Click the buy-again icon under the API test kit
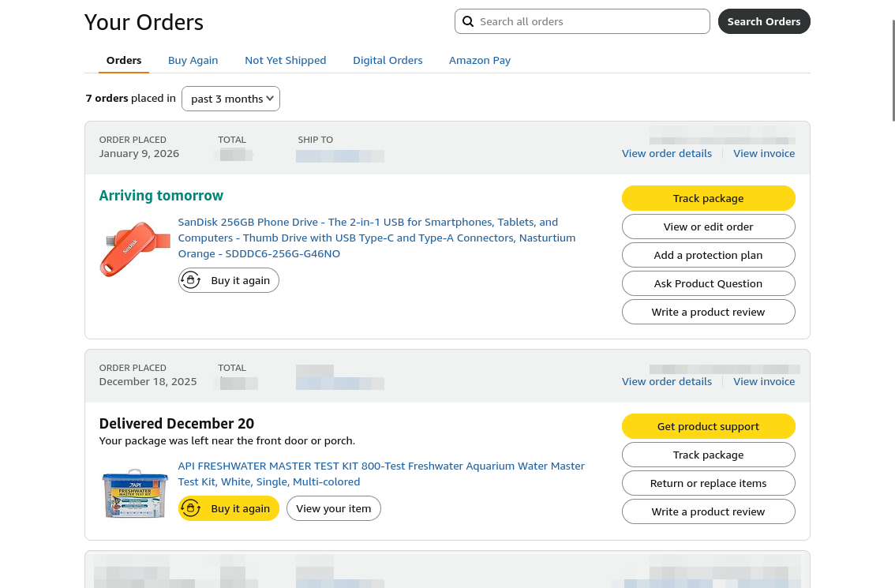Image resolution: width=895 pixels, height=588 pixels. click(191, 508)
